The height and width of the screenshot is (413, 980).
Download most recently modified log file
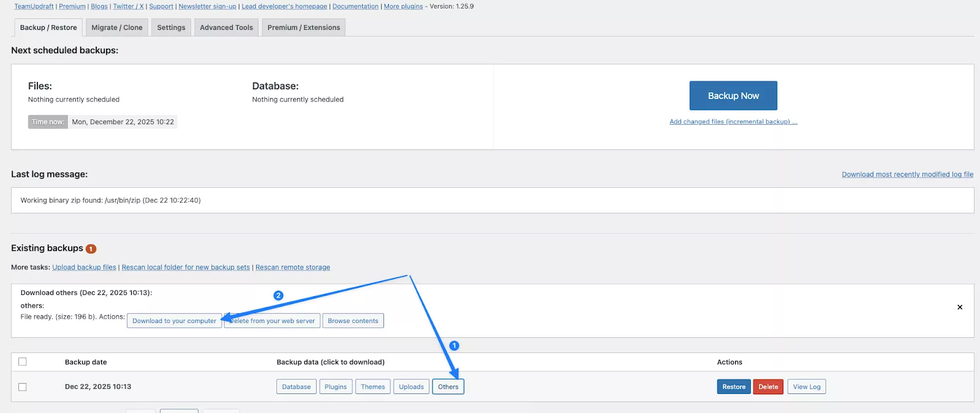907,174
